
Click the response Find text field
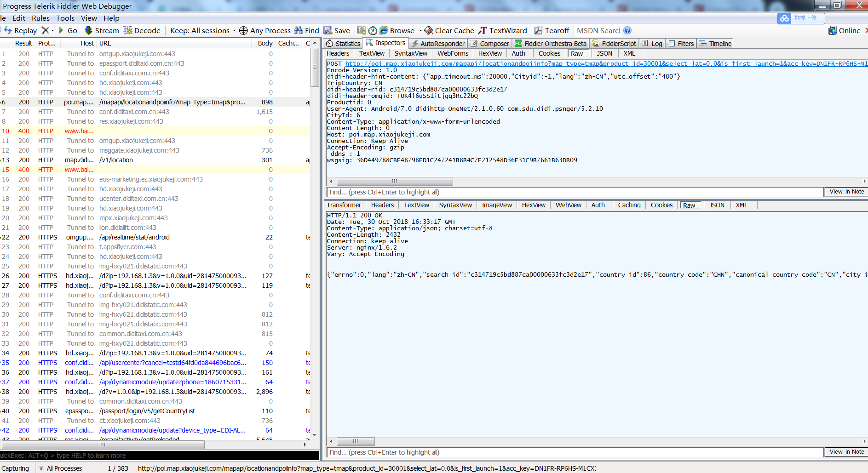click(x=575, y=452)
